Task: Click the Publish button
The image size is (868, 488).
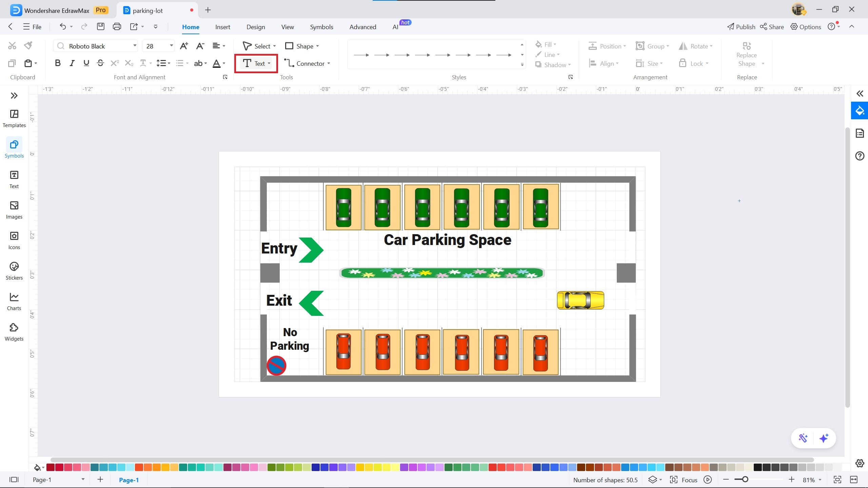Action: [x=741, y=27]
